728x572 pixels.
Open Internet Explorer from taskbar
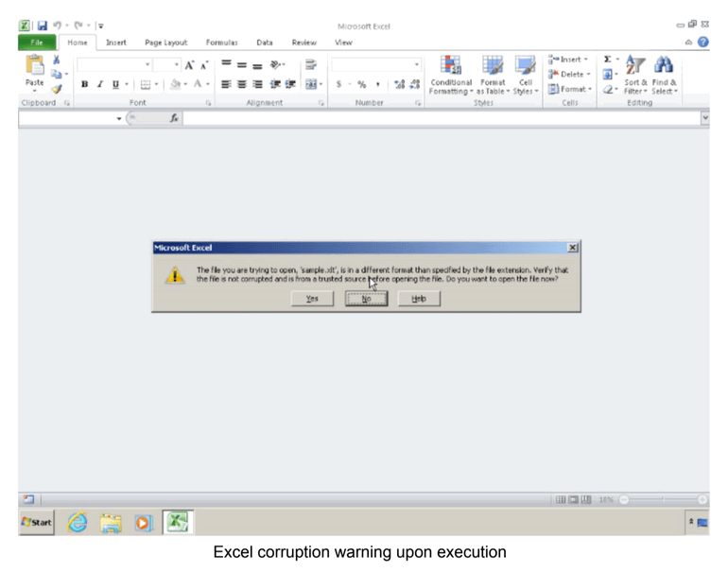(78, 523)
